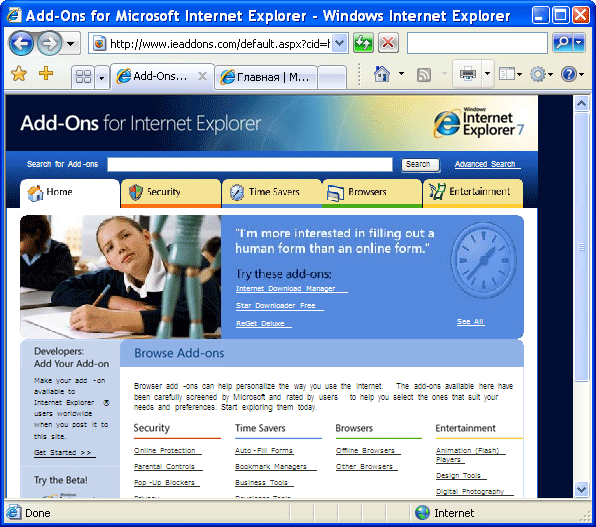Click the page icon in address bar
The width and height of the screenshot is (596, 527).
99,44
